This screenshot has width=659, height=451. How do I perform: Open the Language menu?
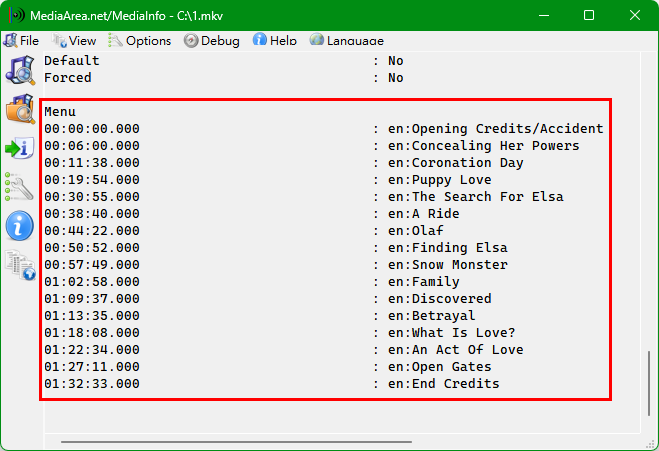point(347,41)
